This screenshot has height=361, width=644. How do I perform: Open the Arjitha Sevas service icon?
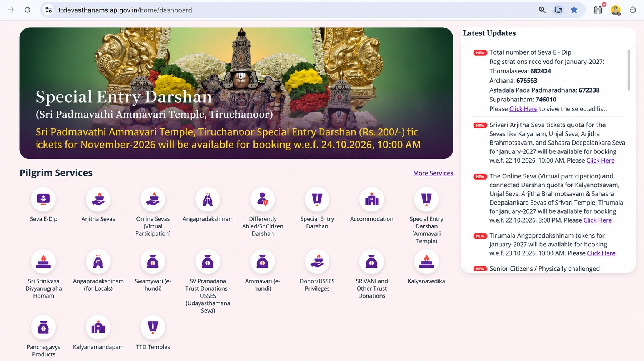tap(98, 199)
